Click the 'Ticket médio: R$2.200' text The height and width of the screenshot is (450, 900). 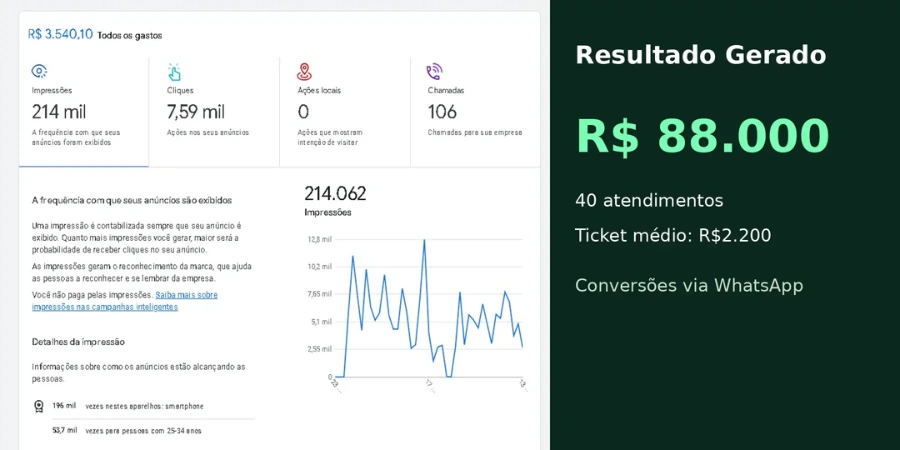click(673, 236)
